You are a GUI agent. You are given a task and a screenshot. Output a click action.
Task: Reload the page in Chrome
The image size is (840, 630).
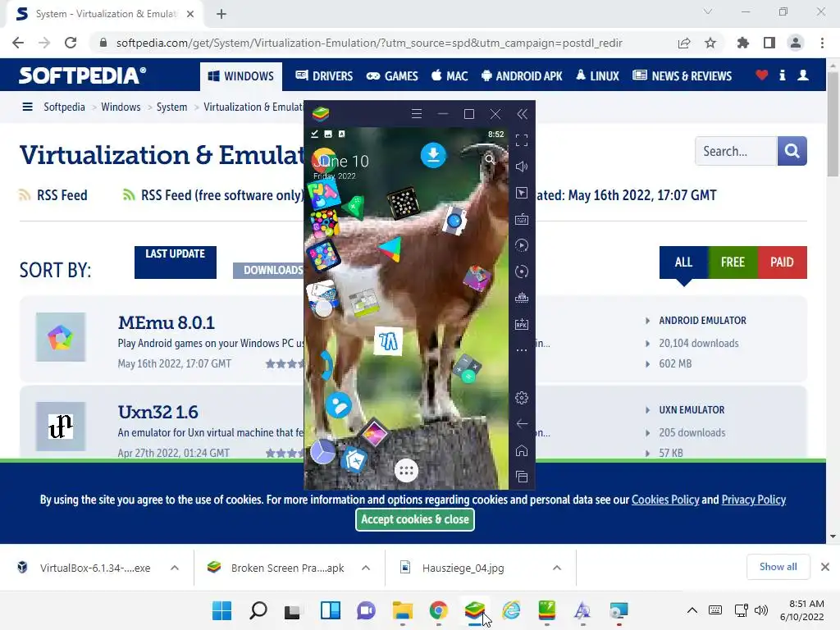71,43
